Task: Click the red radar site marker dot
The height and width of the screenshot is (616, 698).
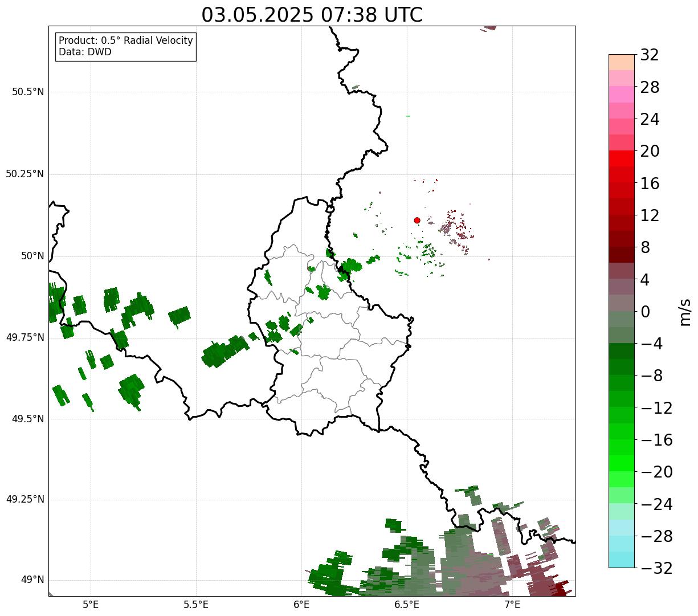Action: [417, 221]
